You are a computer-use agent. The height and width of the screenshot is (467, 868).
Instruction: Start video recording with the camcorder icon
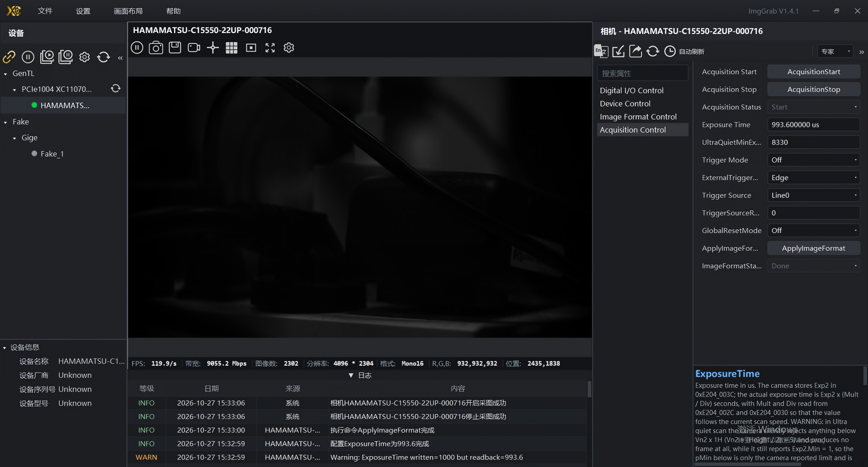pos(194,48)
